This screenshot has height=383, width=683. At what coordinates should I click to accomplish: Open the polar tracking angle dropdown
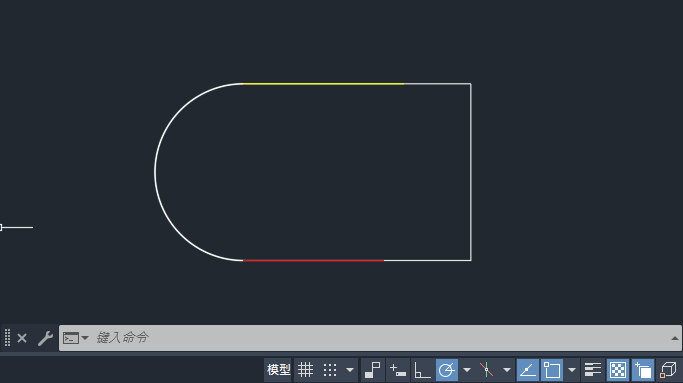click(x=467, y=370)
